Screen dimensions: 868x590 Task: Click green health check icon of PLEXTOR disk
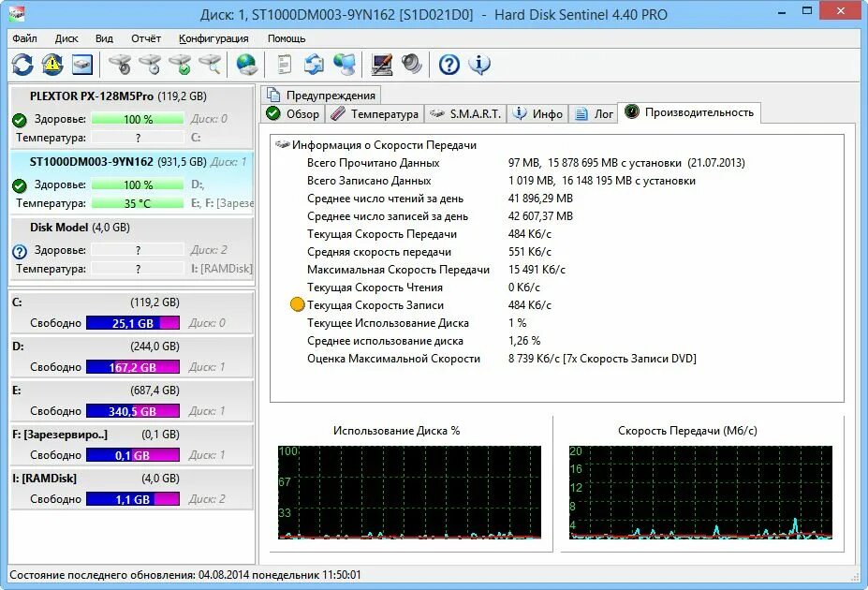click(x=20, y=120)
